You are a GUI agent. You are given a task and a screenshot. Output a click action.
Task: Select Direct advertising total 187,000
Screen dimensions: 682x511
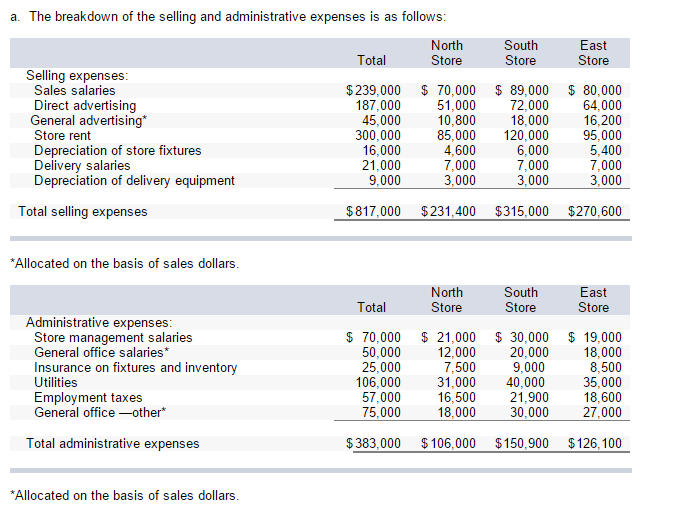[x=378, y=106]
